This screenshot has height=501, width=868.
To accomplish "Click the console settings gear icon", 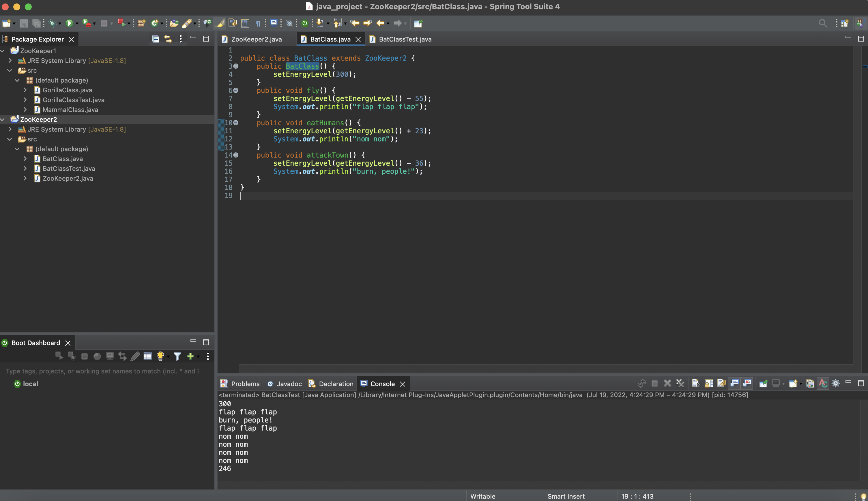I will (836, 383).
